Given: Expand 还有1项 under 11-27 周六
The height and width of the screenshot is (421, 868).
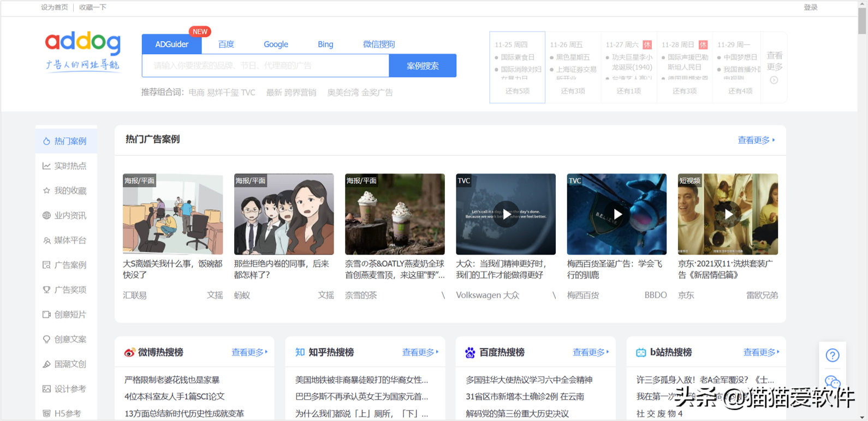Looking at the screenshot, I should click(x=629, y=91).
